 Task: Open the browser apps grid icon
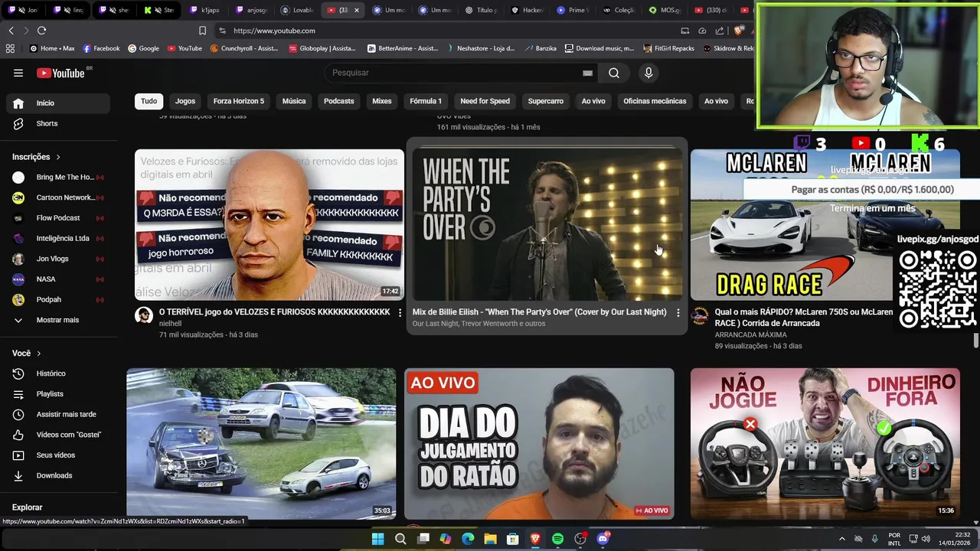pyautogui.click(x=10, y=48)
